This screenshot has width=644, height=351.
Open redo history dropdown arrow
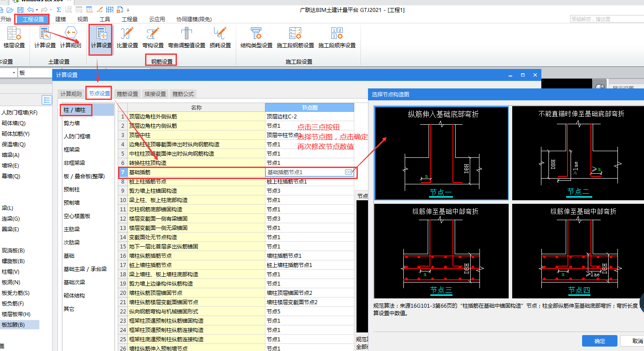coord(50,10)
